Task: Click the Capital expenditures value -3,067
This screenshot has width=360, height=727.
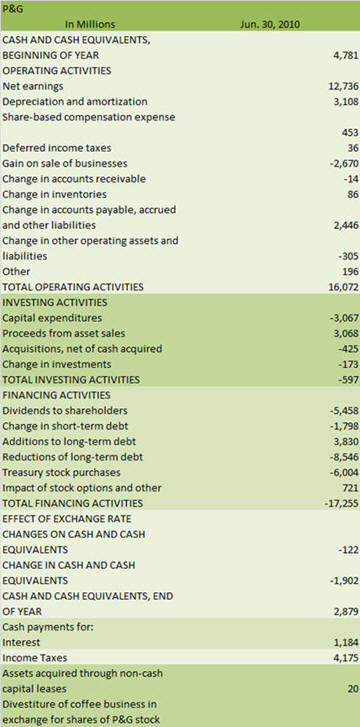Action: 344,318
